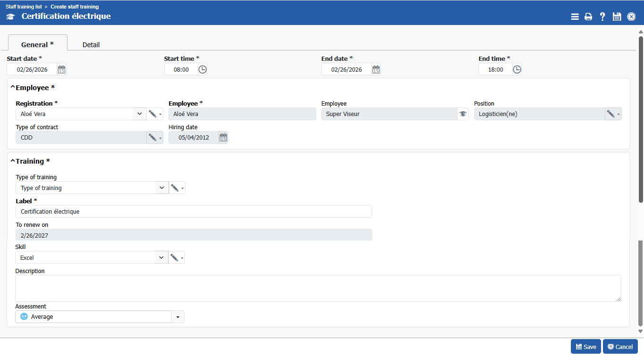Collapse the Employee section

click(x=13, y=88)
